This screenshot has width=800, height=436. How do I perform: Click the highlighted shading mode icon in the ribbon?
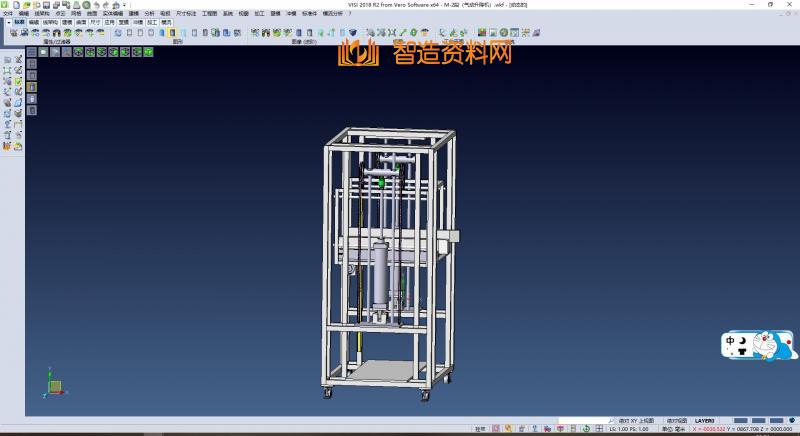tap(171, 32)
